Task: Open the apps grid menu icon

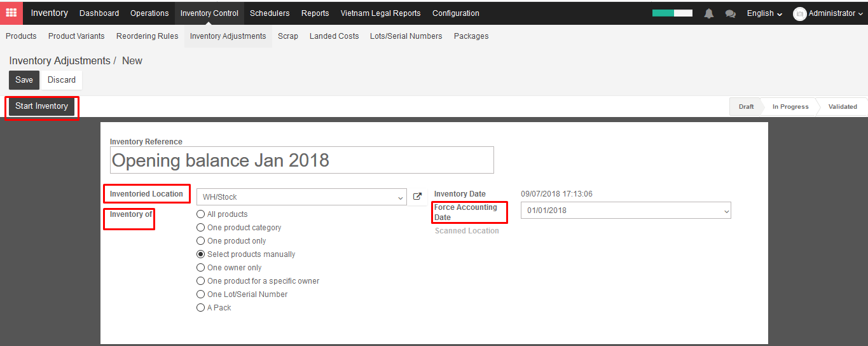Action: point(11,13)
